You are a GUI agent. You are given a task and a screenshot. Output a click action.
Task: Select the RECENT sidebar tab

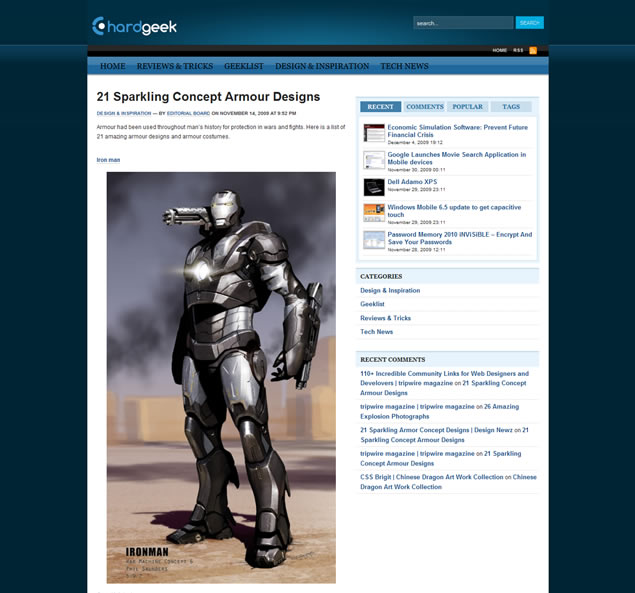380,107
